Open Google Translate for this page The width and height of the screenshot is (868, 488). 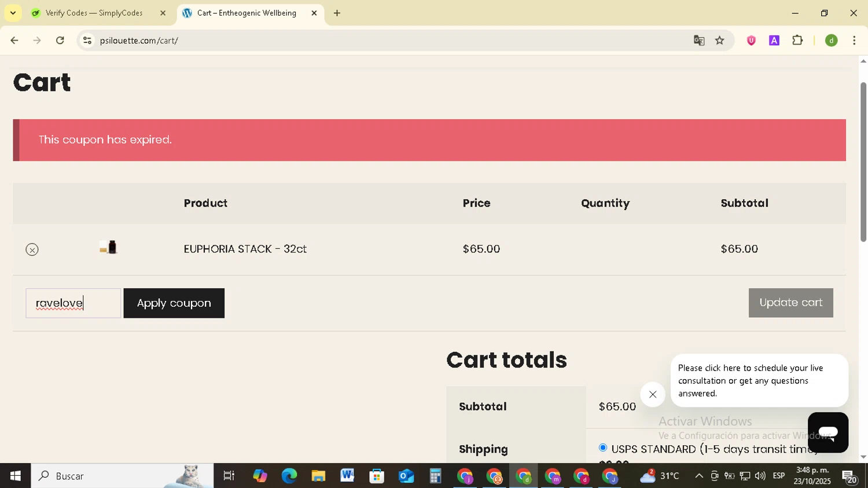699,41
